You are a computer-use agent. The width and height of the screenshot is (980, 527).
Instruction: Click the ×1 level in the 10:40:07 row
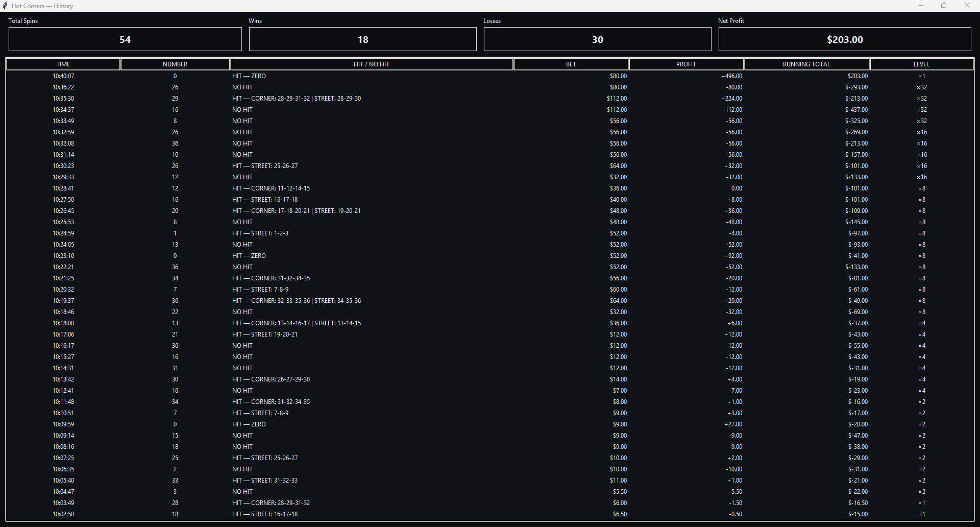pos(921,76)
